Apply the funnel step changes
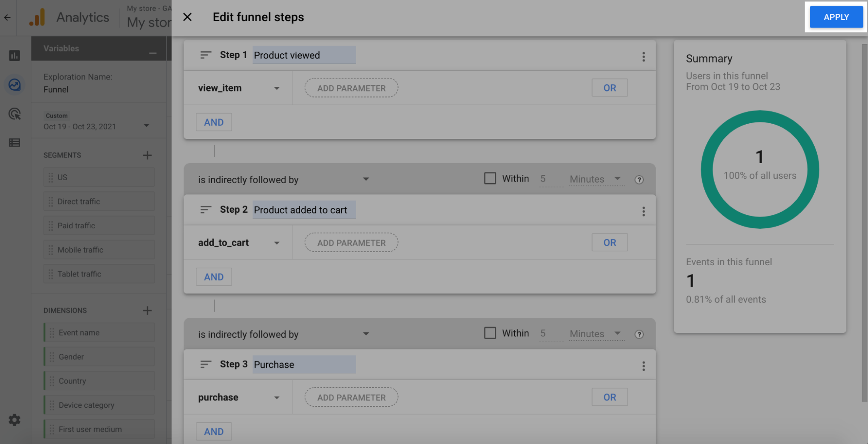Viewport: 868px width, 444px height. click(x=835, y=17)
